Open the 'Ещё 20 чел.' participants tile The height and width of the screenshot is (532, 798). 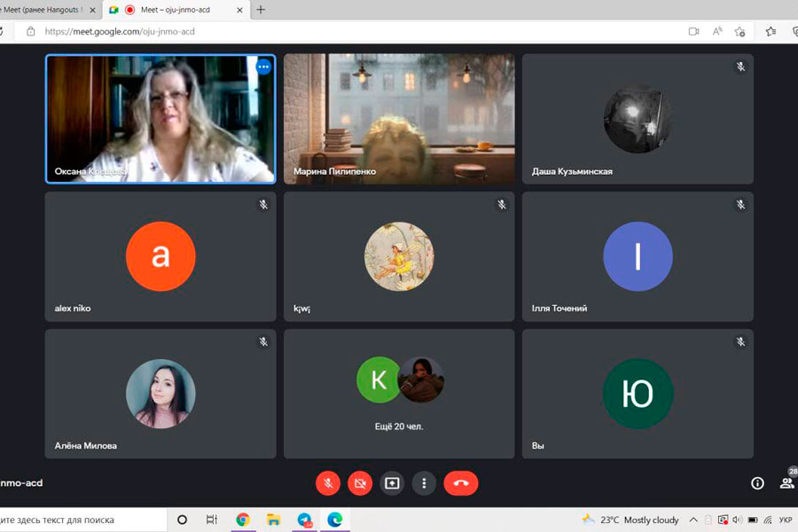pos(399,394)
